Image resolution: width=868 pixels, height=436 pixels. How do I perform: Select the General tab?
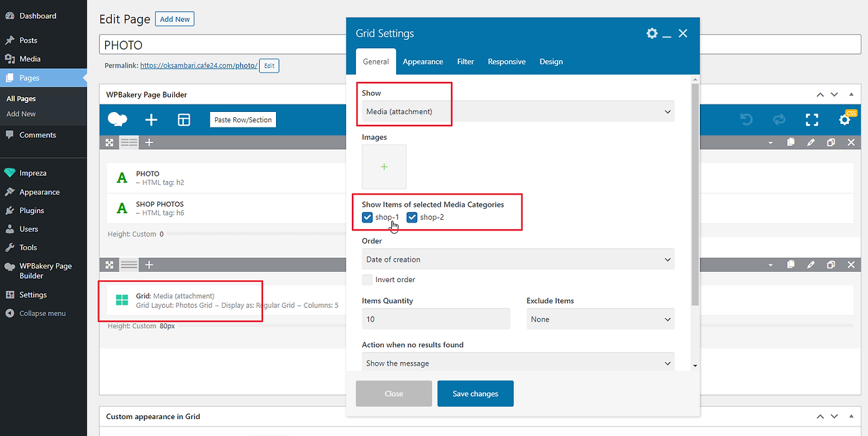coord(376,62)
